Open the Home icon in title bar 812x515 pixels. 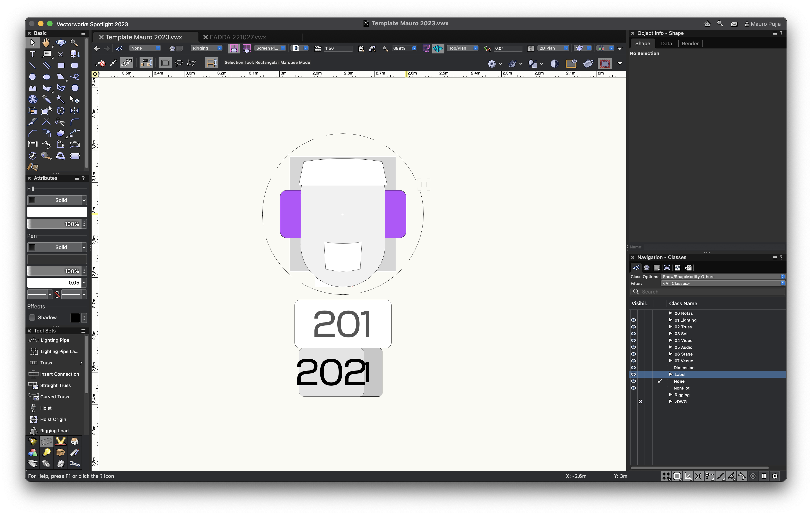(707, 24)
